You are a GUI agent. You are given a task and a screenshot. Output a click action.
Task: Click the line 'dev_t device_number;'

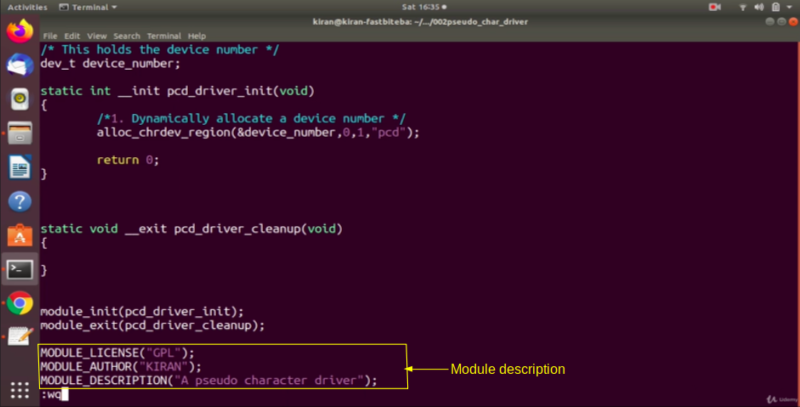click(110, 64)
